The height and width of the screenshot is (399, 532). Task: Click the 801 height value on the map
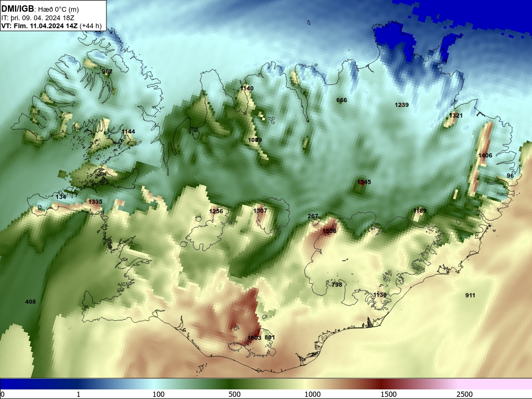[269, 337]
